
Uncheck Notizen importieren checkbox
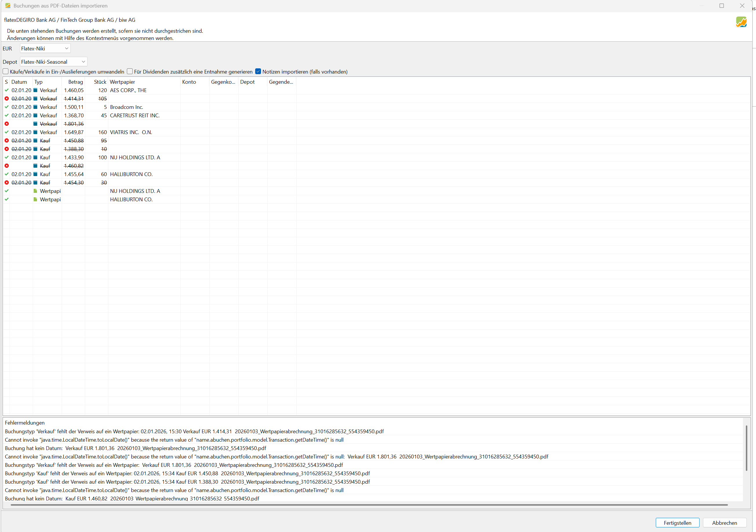(x=258, y=72)
